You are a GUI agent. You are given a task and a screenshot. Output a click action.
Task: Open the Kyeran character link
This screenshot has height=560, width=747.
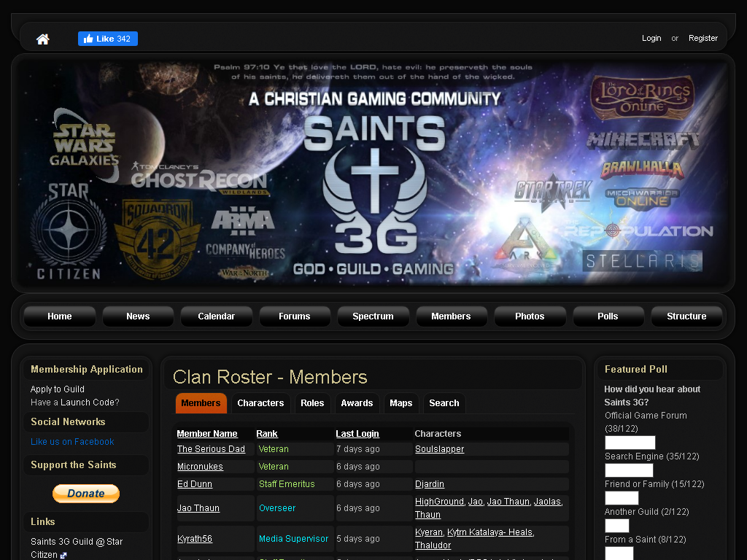pyautogui.click(x=429, y=532)
